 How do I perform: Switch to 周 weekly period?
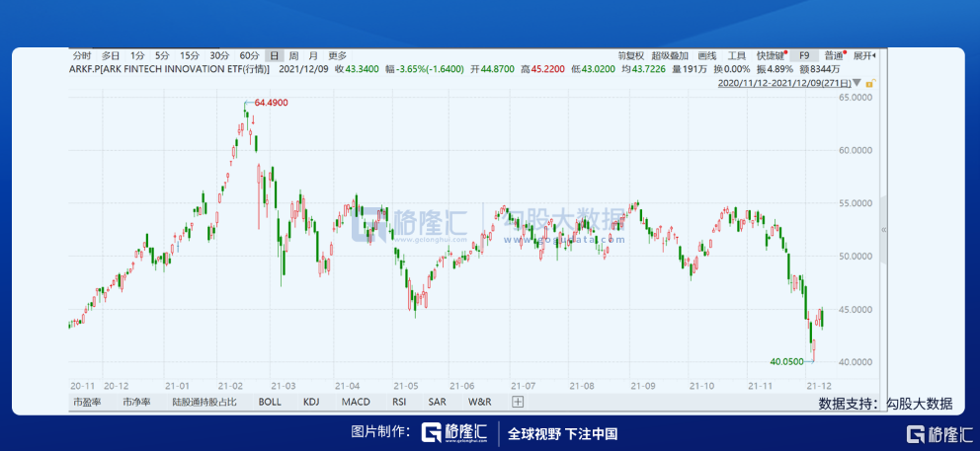click(x=293, y=56)
